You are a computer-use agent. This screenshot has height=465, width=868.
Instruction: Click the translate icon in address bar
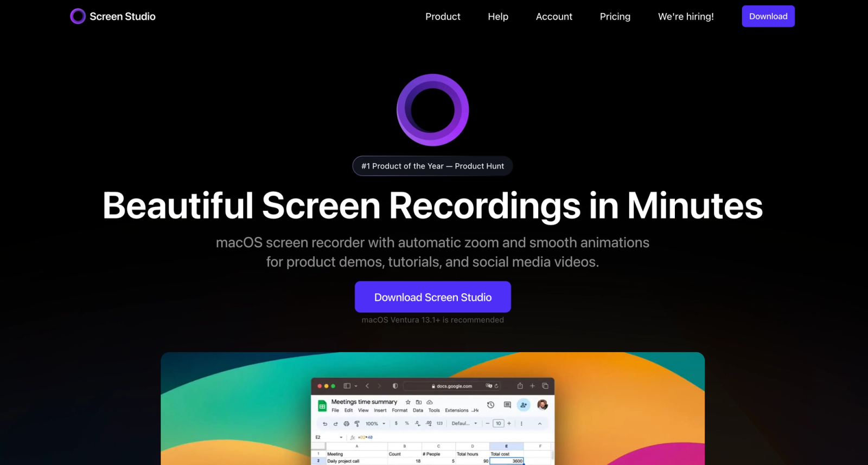coord(489,386)
